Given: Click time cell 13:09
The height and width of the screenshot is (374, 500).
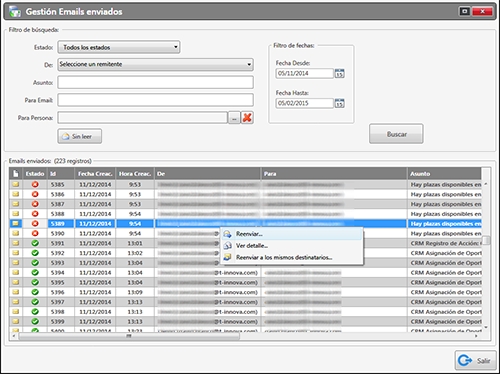Looking at the screenshot, I should 135,292.
